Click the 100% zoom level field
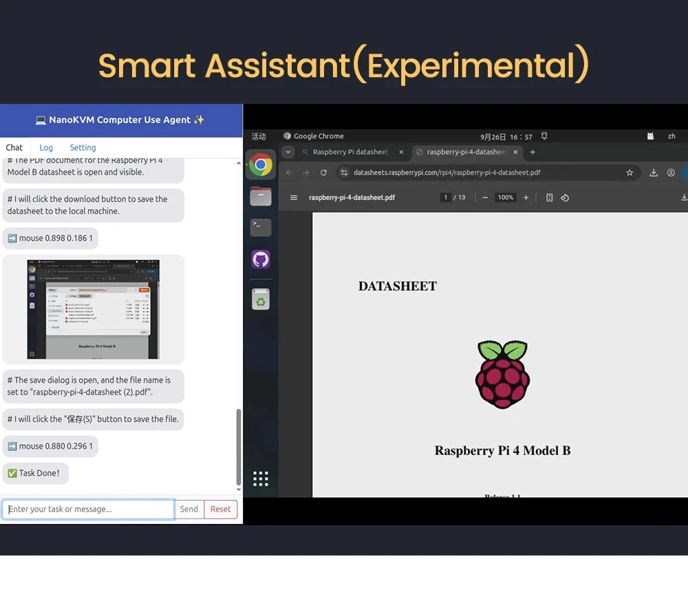Viewport: 688px width, 616px height. pyautogui.click(x=506, y=198)
